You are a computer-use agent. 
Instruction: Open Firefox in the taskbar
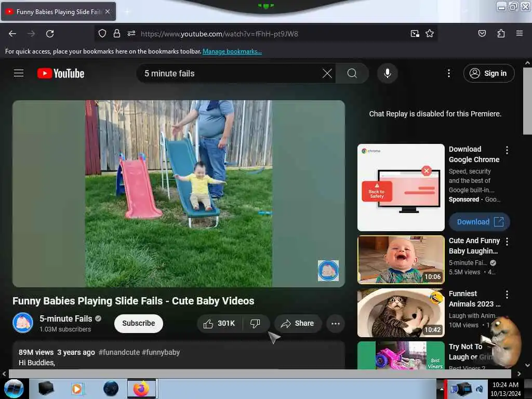pos(141,389)
